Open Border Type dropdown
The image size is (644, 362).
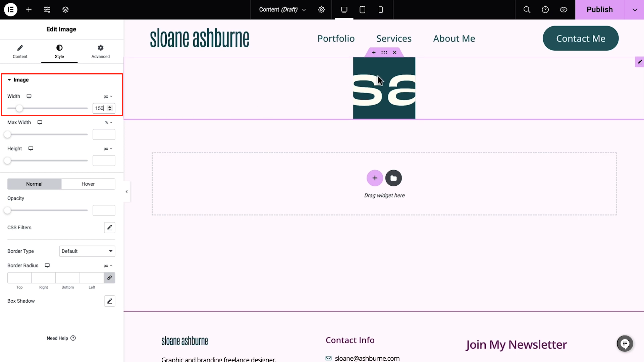point(87,251)
